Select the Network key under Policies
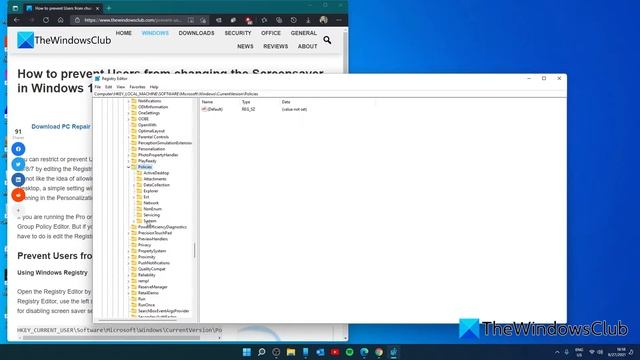This screenshot has height=360, width=640. click(151, 203)
